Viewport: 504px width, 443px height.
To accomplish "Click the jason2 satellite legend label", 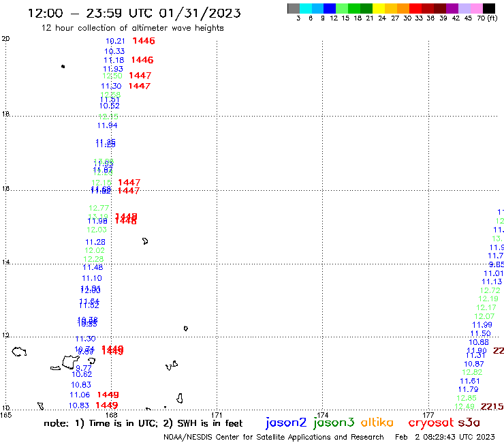I will (286, 423).
